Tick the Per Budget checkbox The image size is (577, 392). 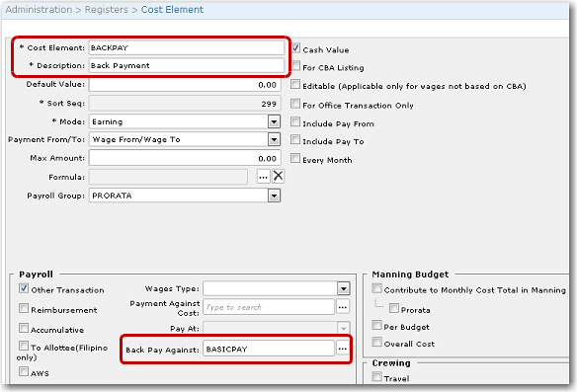(376, 325)
